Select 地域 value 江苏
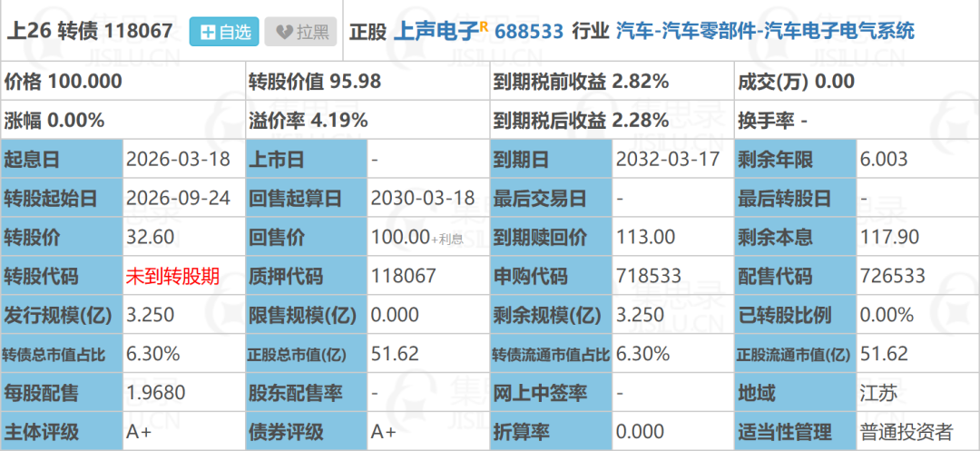This screenshot has height=451, width=980. click(878, 393)
